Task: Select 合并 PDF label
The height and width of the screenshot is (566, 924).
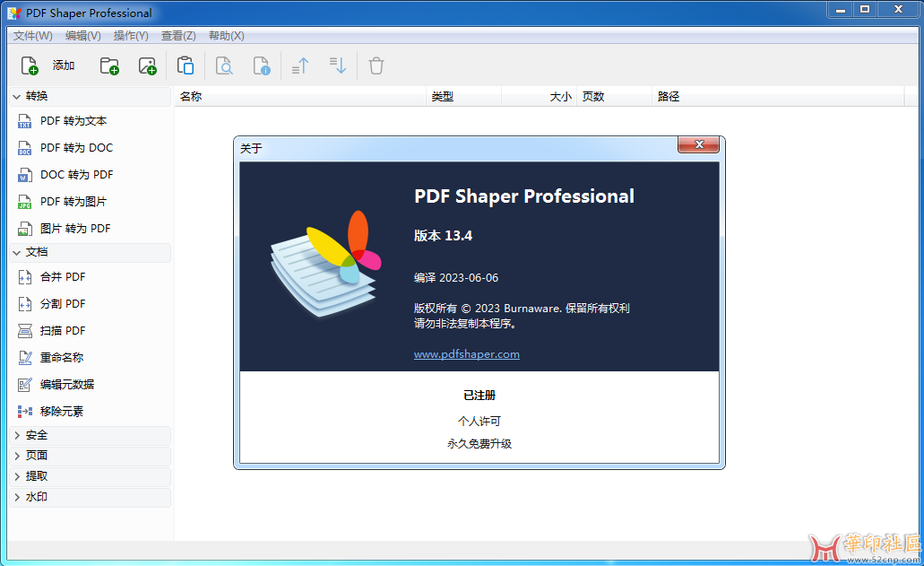Action: 63,277
